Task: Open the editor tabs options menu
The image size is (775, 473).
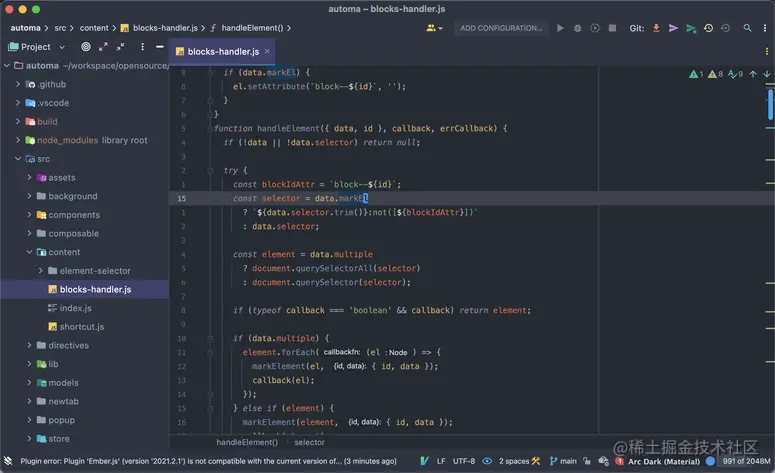Action: pyautogui.click(x=767, y=51)
